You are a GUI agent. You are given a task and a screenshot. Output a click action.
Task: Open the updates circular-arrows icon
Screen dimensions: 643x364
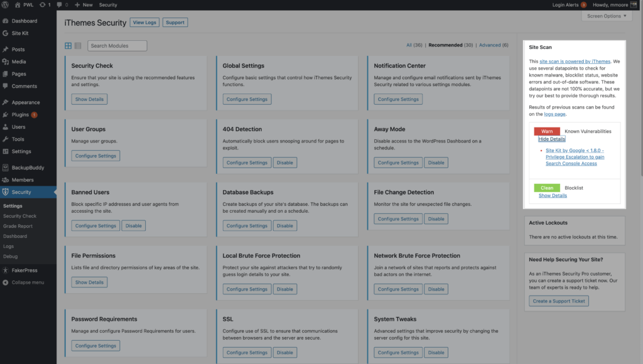click(42, 5)
